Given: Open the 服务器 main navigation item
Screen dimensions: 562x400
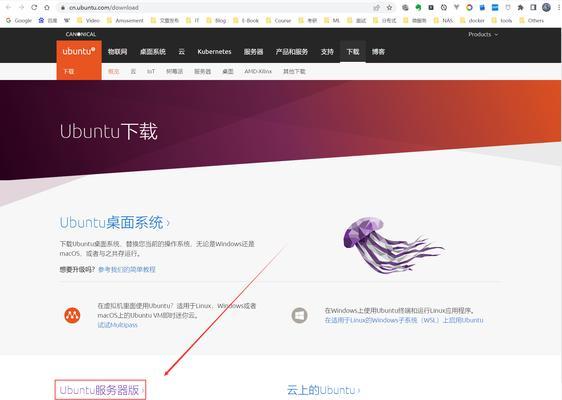Looking at the screenshot, I should pyautogui.click(x=253, y=52).
